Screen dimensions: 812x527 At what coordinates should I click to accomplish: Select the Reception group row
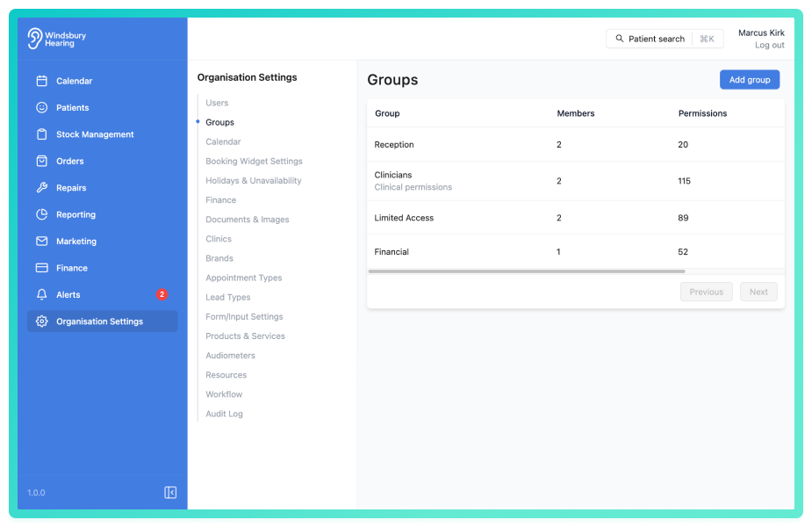[x=576, y=145]
